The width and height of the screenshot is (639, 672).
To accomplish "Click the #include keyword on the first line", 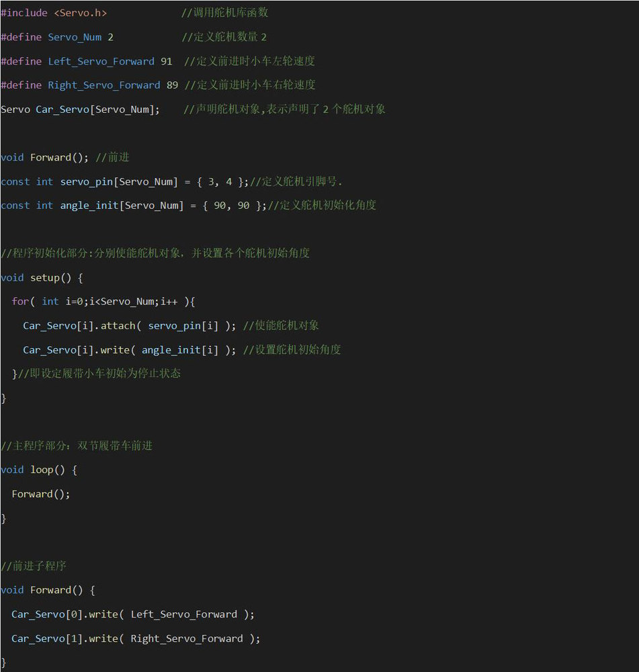I will [x=24, y=13].
